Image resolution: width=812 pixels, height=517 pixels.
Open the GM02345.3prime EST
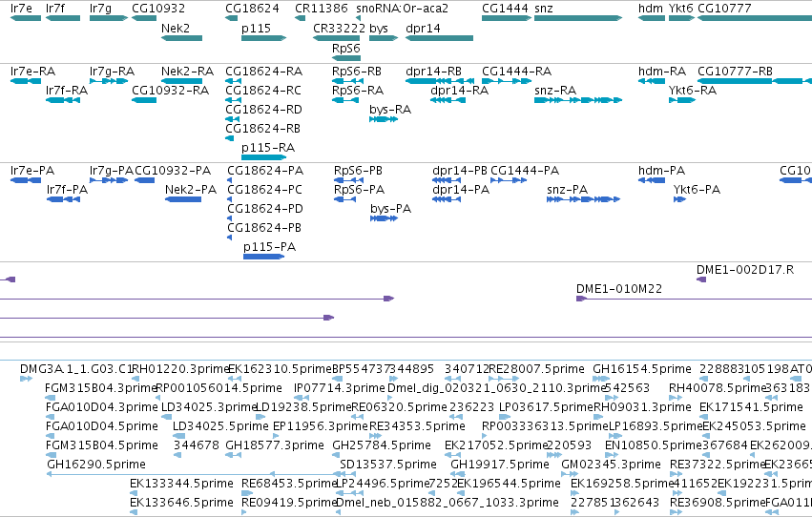point(570,474)
